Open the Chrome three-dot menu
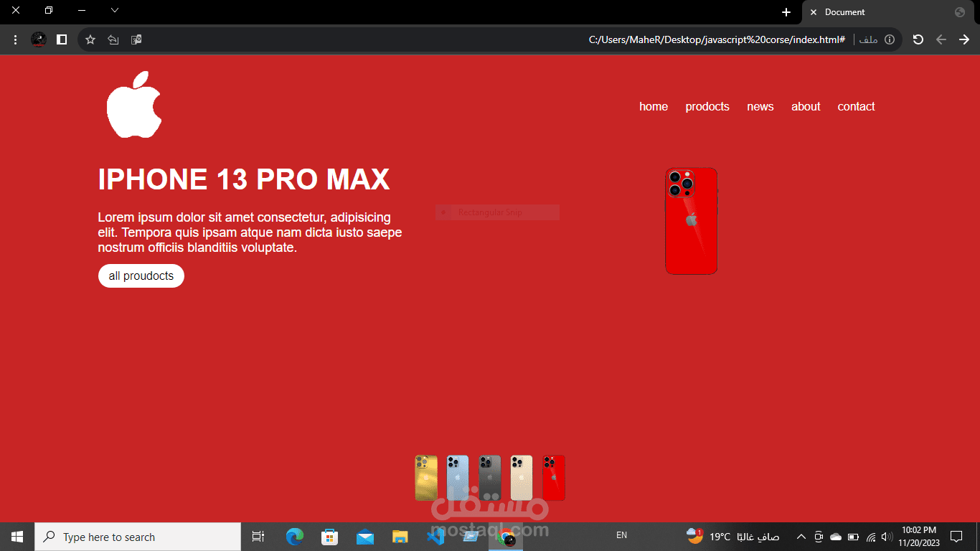This screenshot has height=551, width=980. tap(15, 39)
